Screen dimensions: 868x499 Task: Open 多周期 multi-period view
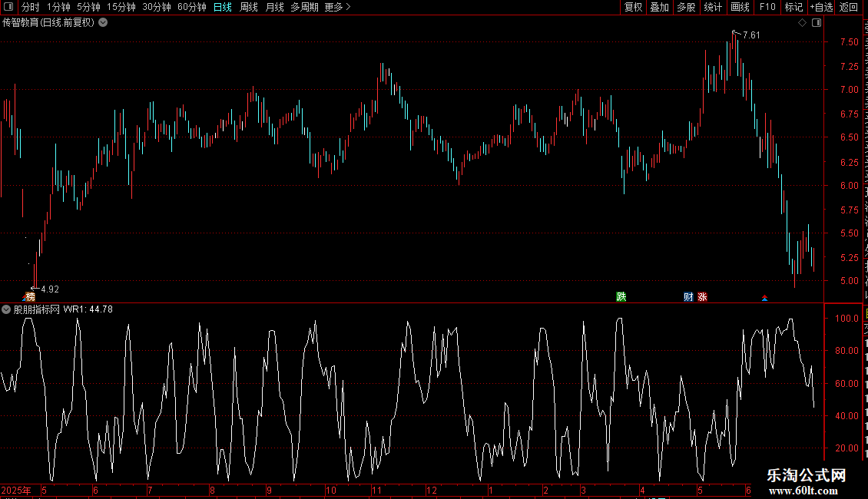coord(304,7)
